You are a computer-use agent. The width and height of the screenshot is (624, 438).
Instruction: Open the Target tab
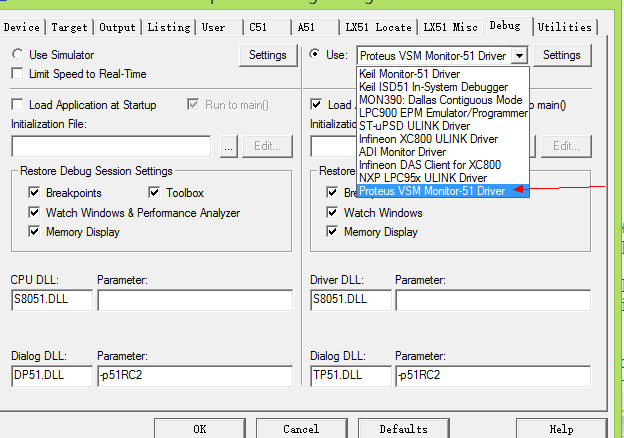[69, 27]
